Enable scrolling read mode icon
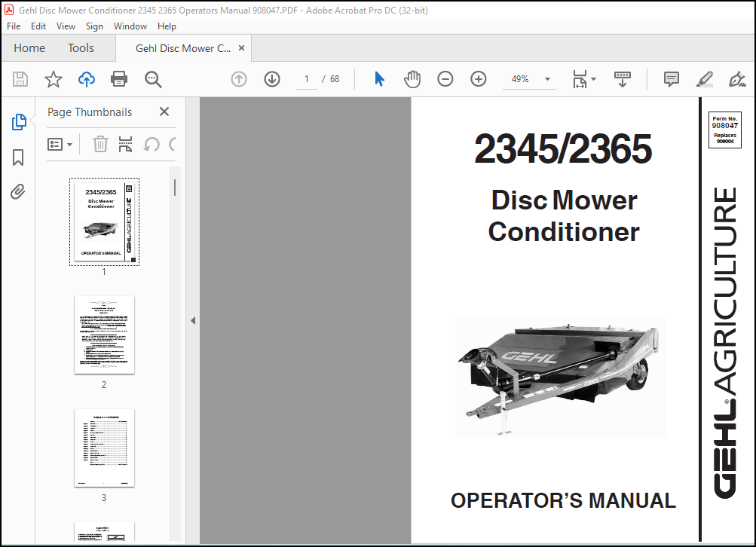This screenshot has width=756, height=547. pyautogui.click(x=622, y=79)
